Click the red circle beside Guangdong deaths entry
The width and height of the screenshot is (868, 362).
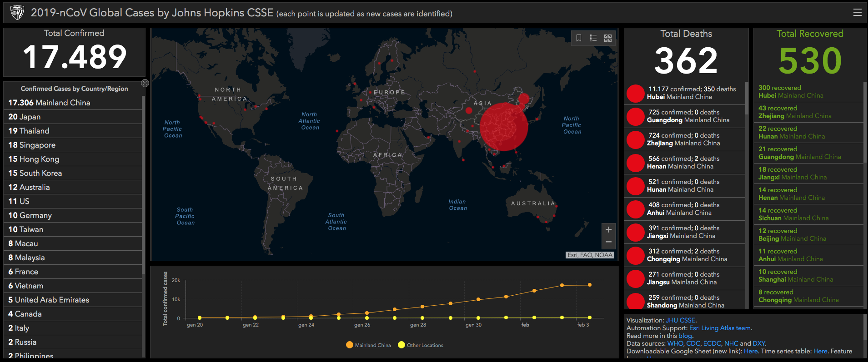point(636,117)
